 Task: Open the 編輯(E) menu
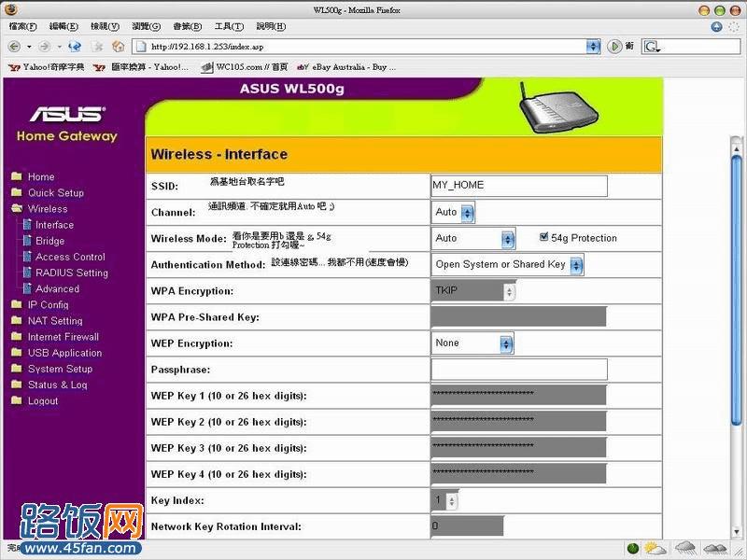63,27
